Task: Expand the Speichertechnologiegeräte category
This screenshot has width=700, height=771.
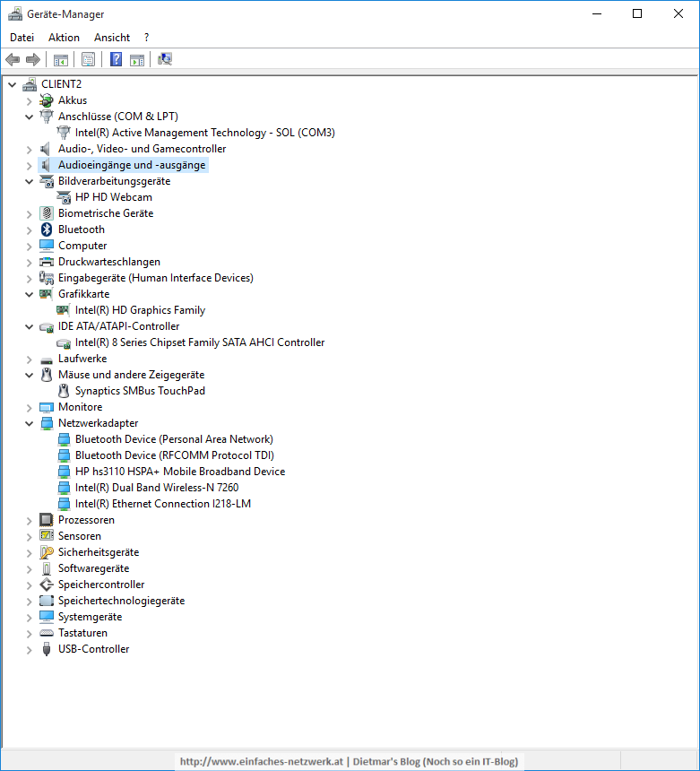Action: [29, 601]
